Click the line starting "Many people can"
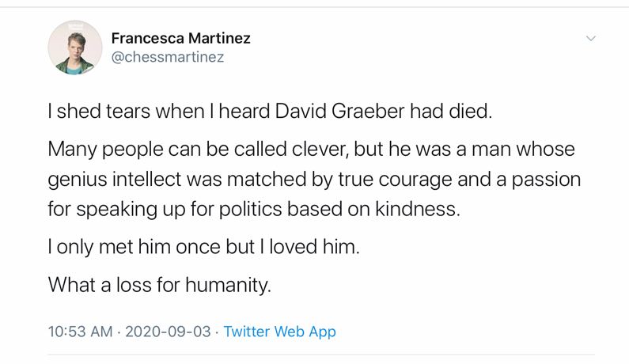629x364 pixels. coord(311,149)
